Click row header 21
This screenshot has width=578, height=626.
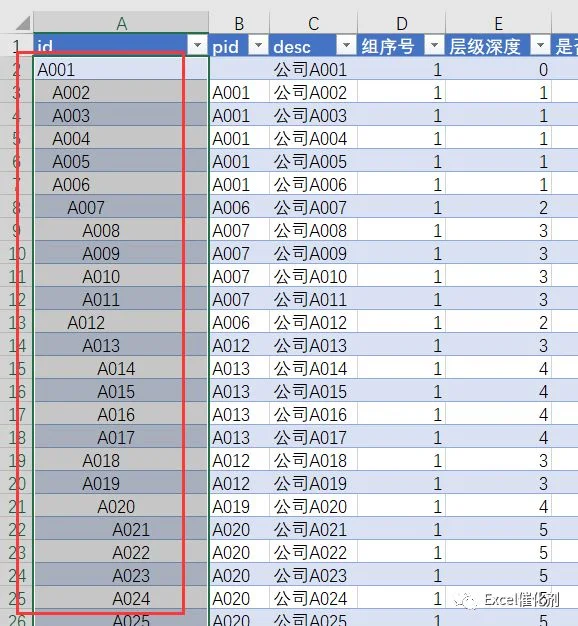[17, 507]
